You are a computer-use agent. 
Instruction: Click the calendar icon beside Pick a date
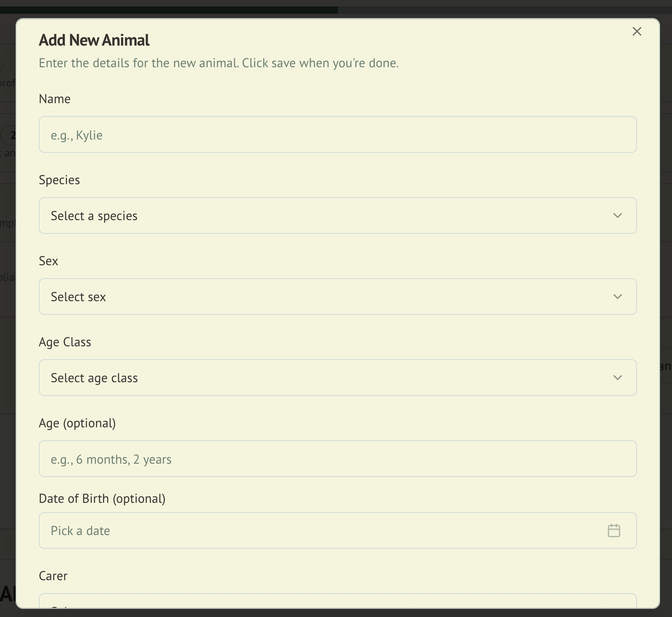coord(614,530)
